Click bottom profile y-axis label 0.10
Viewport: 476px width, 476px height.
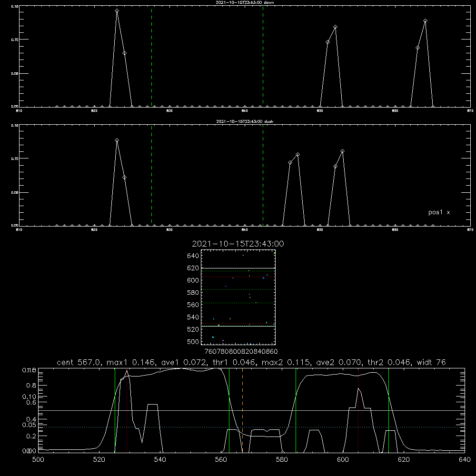(x=29, y=397)
